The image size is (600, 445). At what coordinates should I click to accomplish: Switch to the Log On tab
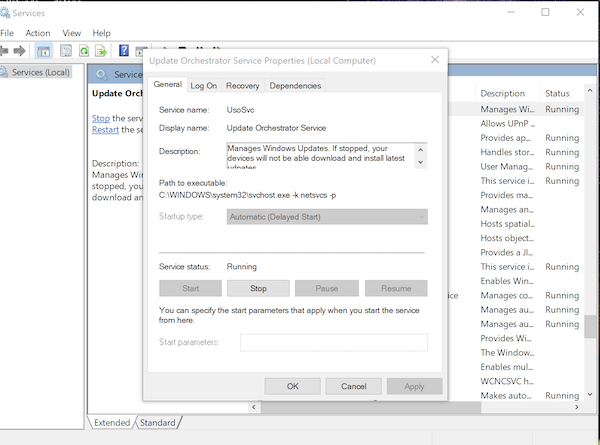coord(204,86)
